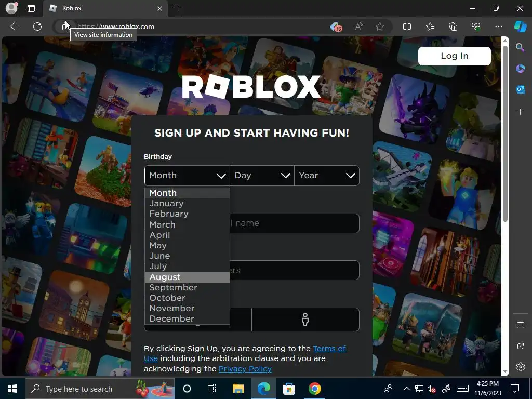The image size is (532, 399).
Task: Open Google Chrome from taskbar
Action: (x=314, y=389)
